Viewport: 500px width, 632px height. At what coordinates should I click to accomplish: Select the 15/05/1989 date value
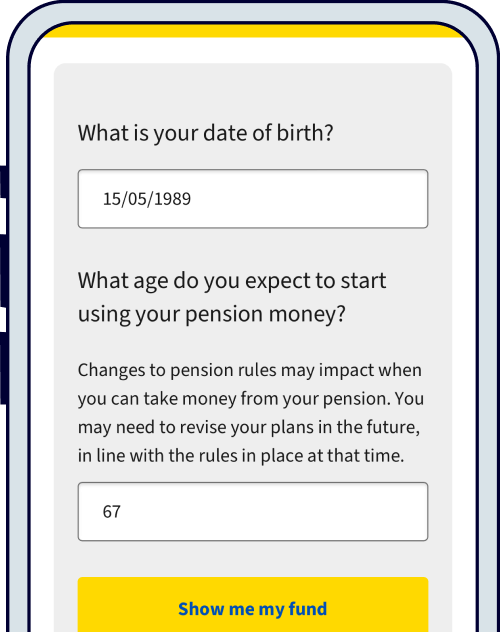pos(147,199)
